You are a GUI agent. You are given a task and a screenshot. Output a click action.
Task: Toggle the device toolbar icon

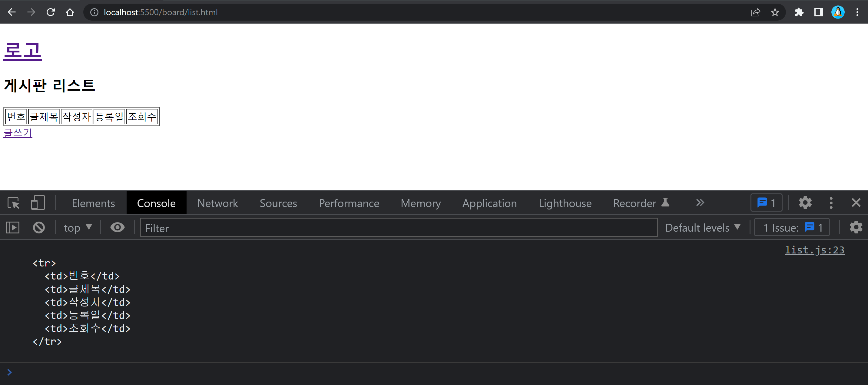[x=38, y=203]
